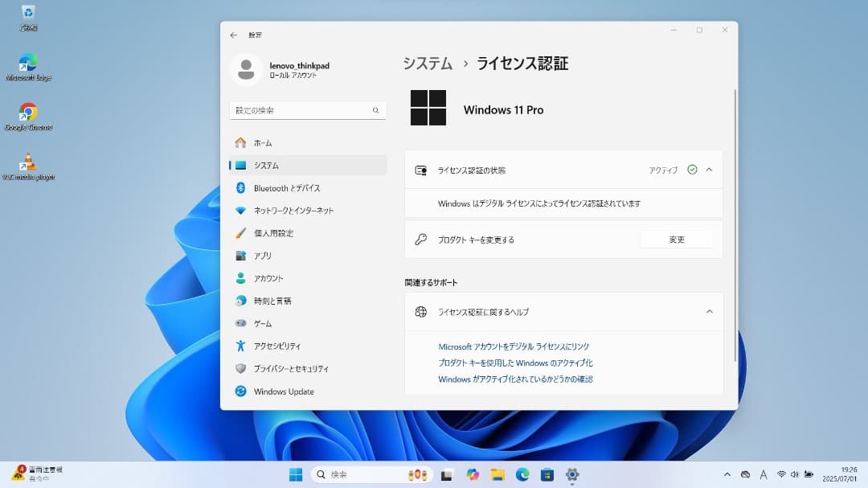Open the Microsoft アカウントをデジタル ライセンスにリンク link
Image resolution: width=868 pixels, height=488 pixels.
[x=511, y=346]
